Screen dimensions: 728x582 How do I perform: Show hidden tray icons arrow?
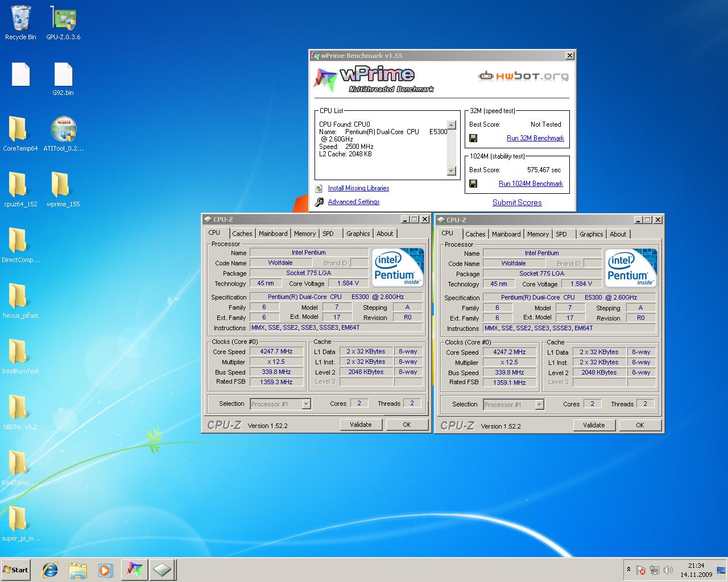click(628, 569)
